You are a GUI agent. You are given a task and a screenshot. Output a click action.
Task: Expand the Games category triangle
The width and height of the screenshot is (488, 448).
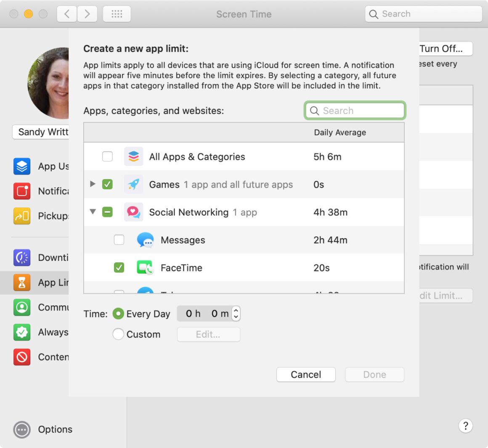click(93, 184)
